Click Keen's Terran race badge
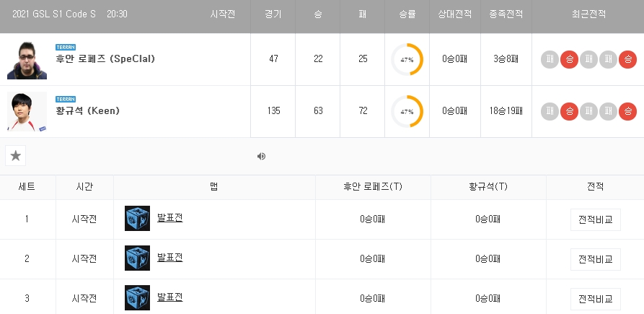Image resolution: width=644 pixels, height=314 pixels. (x=66, y=99)
